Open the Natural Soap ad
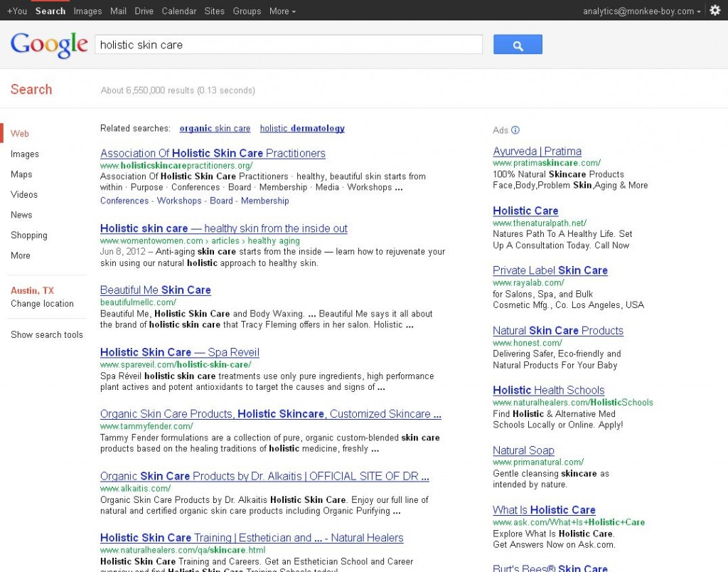 coord(524,450)
